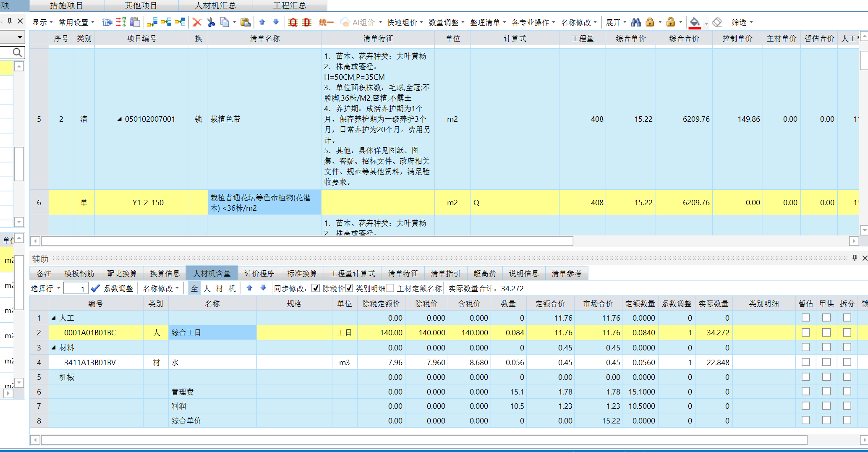Check 甲供 box for 水 row
The image size is (868, 452).
click(826, 362)
